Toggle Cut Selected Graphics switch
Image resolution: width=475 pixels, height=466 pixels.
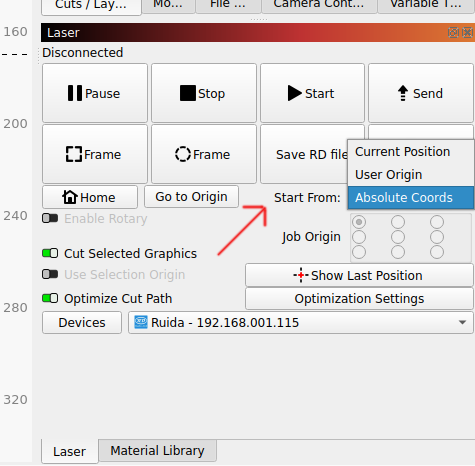click(x=50, y=253)
